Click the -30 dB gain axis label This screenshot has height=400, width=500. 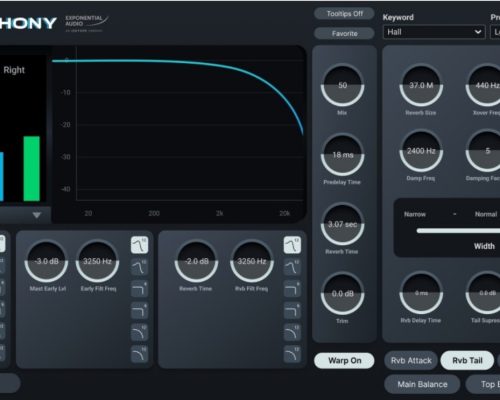(x=66, y=157)
